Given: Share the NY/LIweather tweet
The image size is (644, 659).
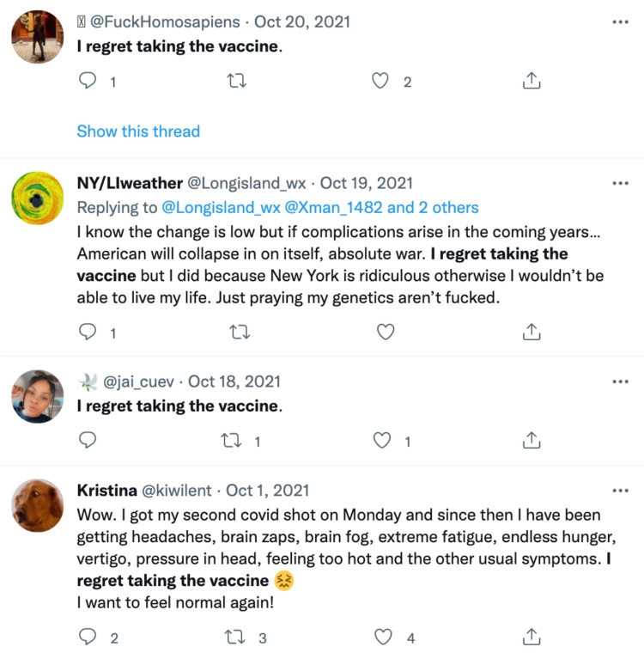Looking at the screenshot, I should 532,332.
